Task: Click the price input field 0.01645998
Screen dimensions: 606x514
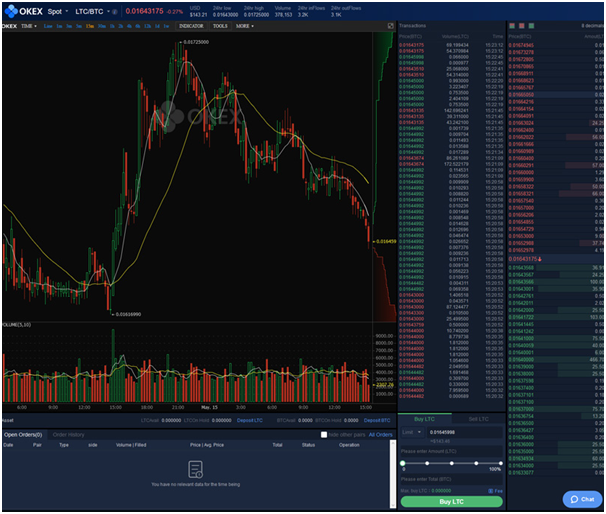Action: 465,432
